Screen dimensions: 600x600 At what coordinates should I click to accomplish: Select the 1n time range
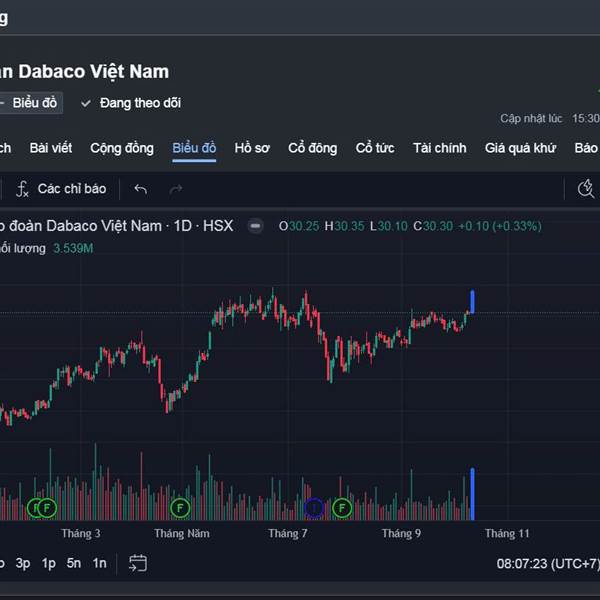(x=99, y=563)
